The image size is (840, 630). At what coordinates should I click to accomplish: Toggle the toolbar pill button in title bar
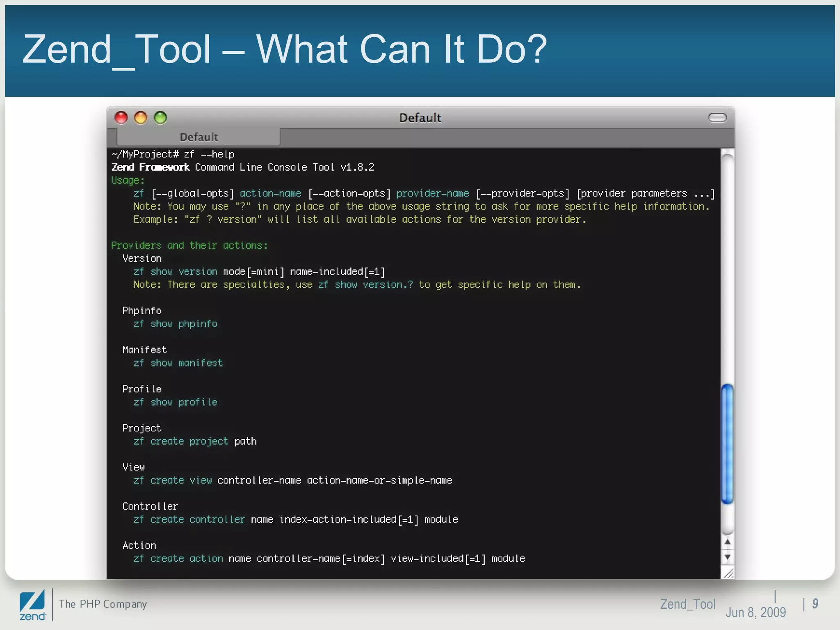click(x=717, y=118)
